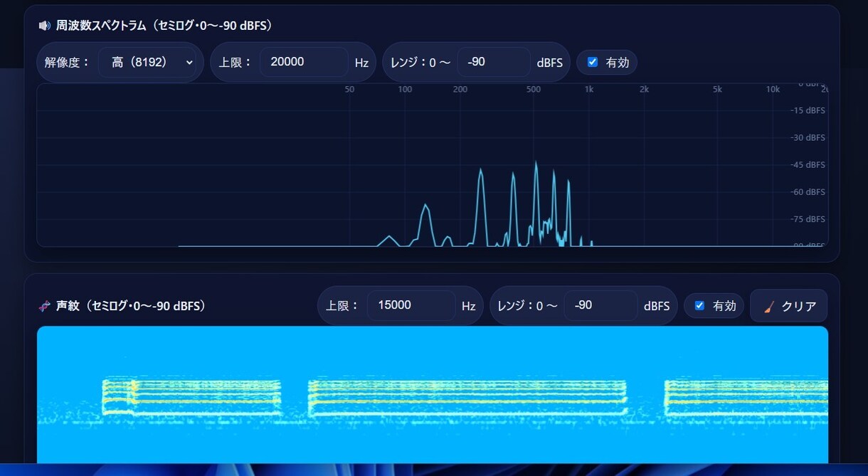The width and height of the screenshot is (868, 476).
Task: Click the 声紋 上限 field showing 15000
Action: 411,305
